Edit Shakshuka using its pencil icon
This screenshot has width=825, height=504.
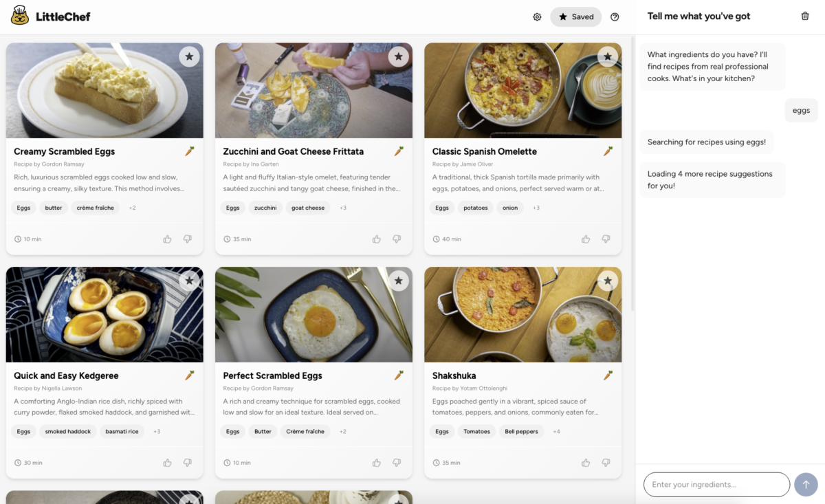point(608,375)
